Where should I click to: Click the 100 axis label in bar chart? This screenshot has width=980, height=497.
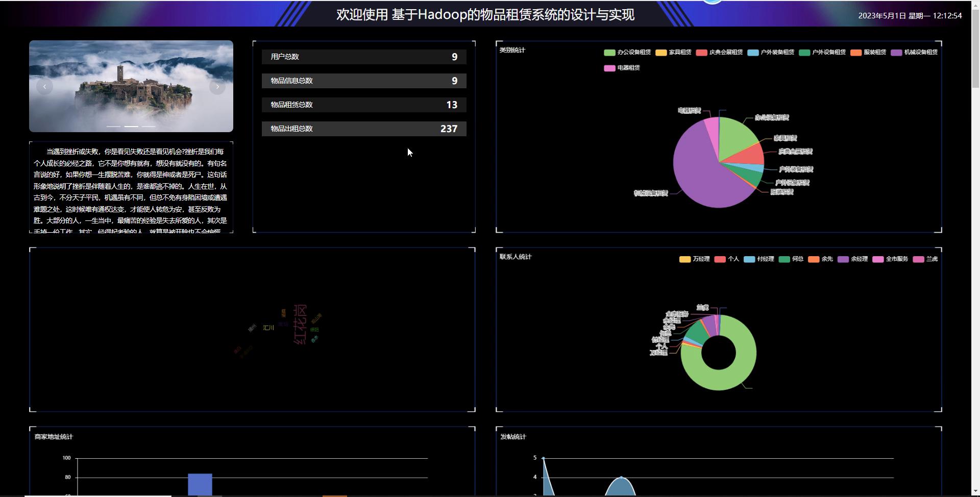(66, 458)
